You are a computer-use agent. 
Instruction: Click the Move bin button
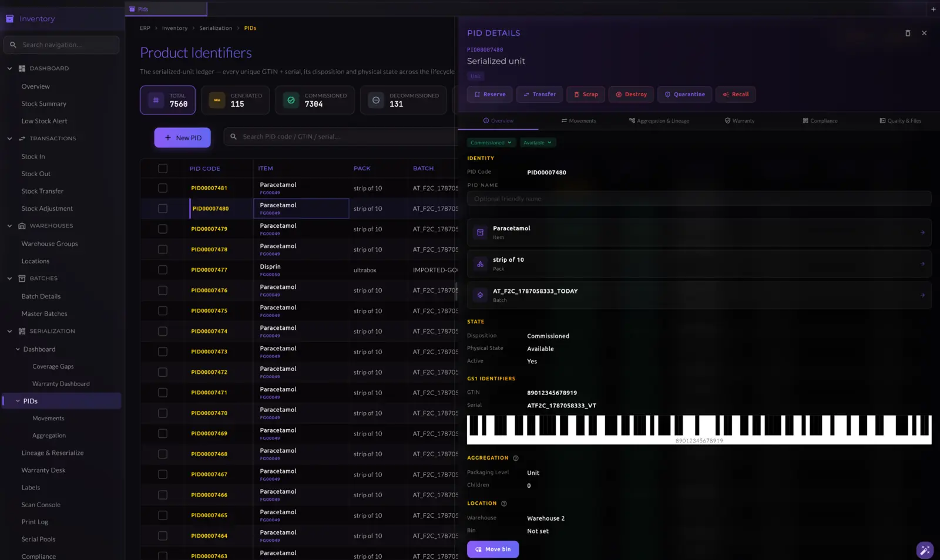coord(493,549)
